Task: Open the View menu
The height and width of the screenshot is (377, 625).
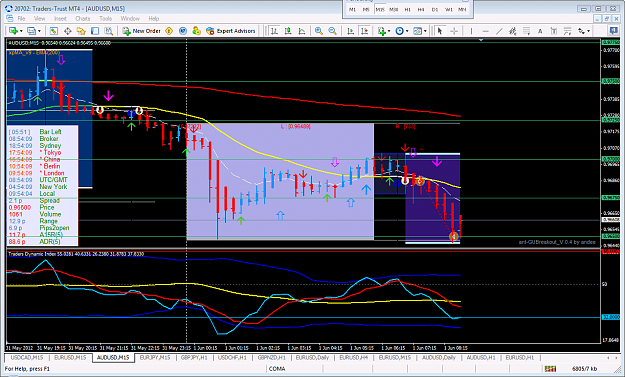Action: coord(39,18)
